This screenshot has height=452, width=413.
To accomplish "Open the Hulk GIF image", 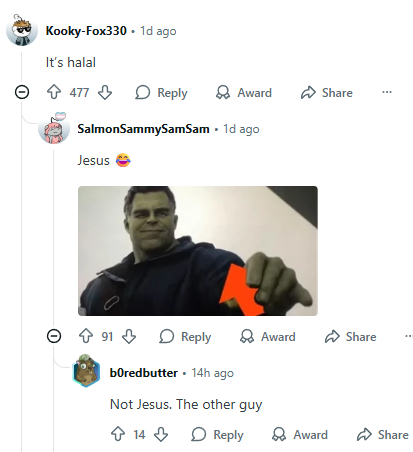I will [198, 251].
